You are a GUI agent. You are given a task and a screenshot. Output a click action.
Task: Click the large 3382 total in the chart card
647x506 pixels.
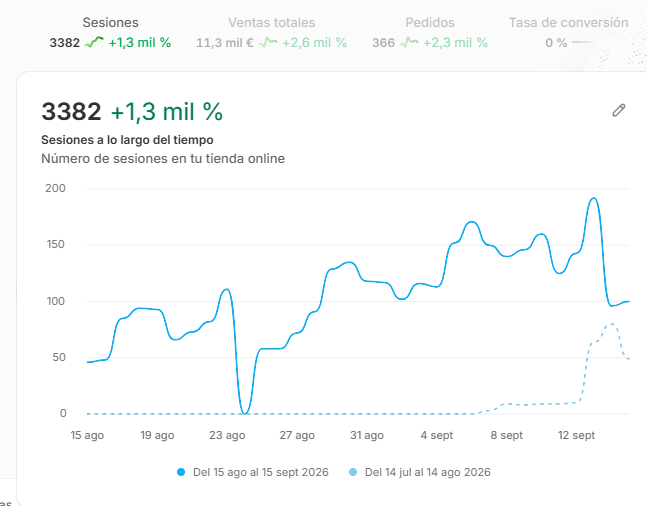coord(71,111)
